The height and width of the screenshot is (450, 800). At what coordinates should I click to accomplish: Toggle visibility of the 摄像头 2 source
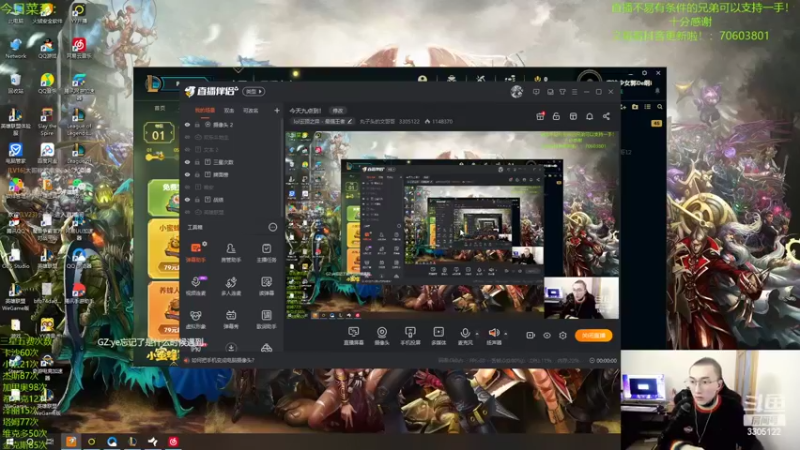(187, 124)
